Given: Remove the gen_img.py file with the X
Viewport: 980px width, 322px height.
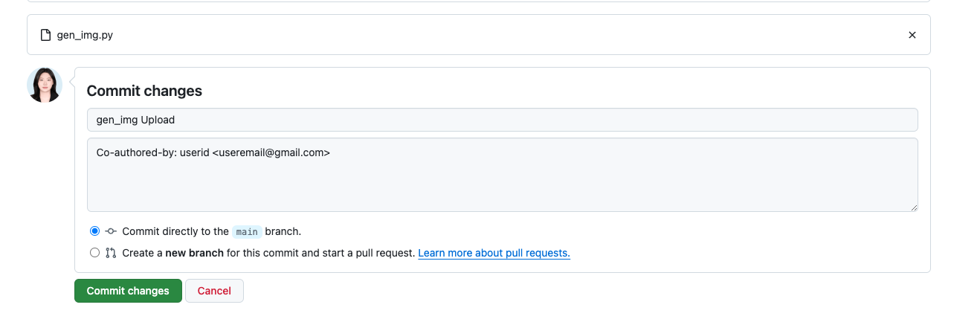Looking at the screenshot, I should tap(912, 35).
